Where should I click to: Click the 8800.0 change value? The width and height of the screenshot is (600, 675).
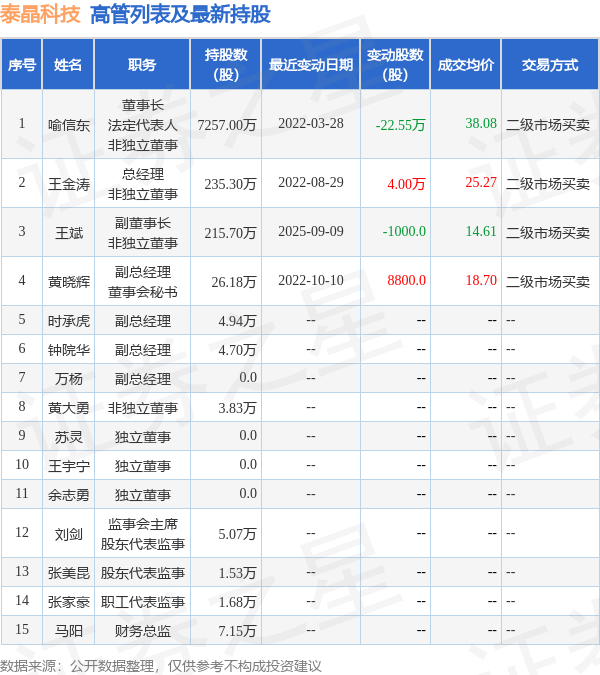406,281
